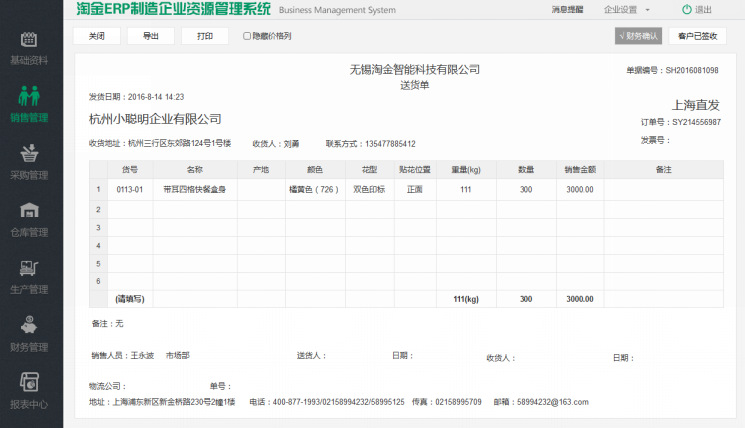Click the 关闭 button
The width and height of the screenshot is (745, 428).
point(97,36)
